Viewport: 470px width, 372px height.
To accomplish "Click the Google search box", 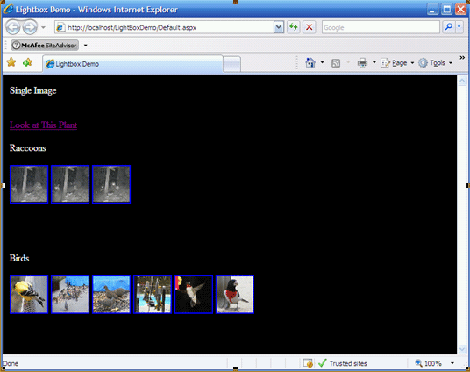I will [381, 27].
